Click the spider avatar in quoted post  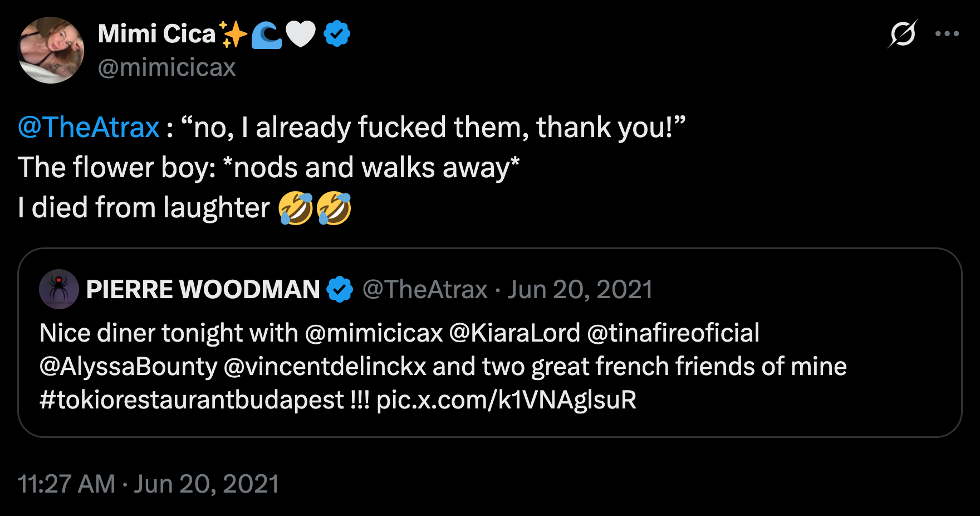click(59, 289)
